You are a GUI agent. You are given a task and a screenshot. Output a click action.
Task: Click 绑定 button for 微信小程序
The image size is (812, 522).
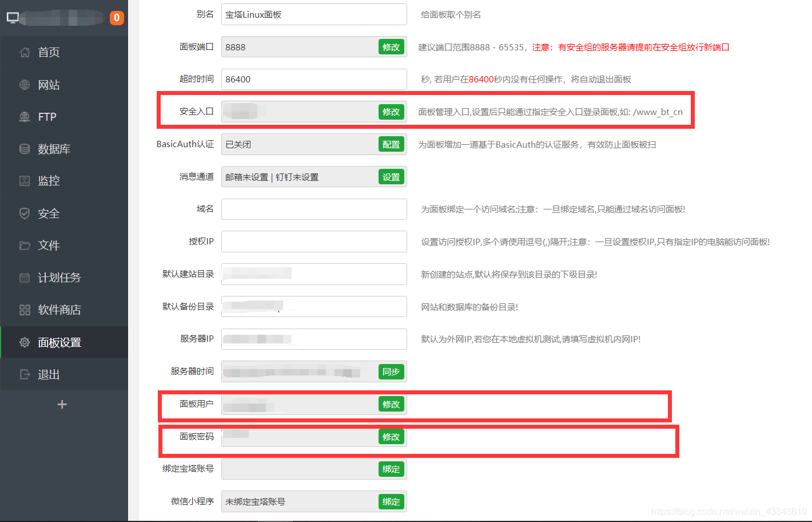point(391,501)
